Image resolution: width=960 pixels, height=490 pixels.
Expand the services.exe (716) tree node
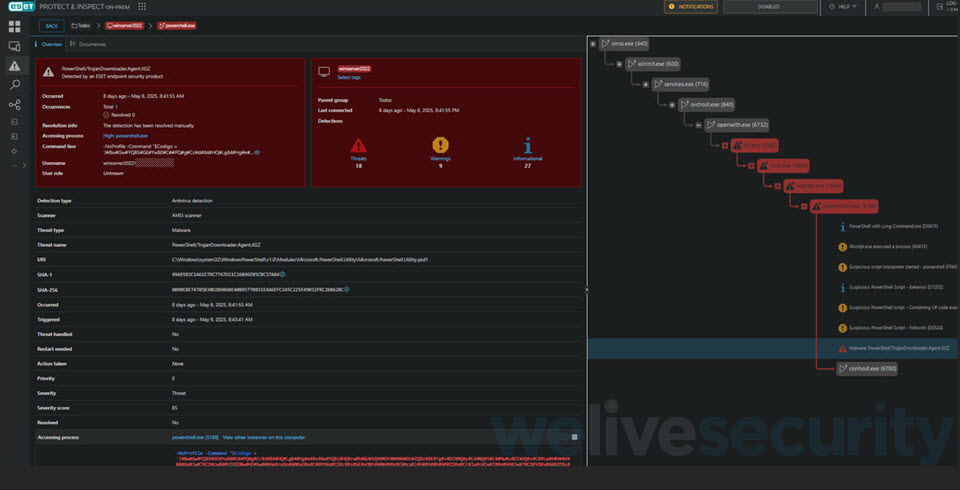pyautogui.click(x=645, y=85)
